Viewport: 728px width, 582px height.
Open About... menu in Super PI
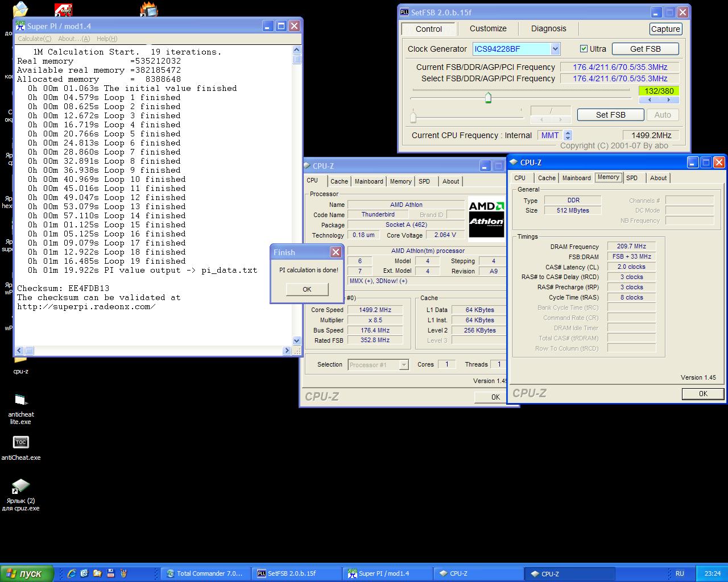point(74,39)
